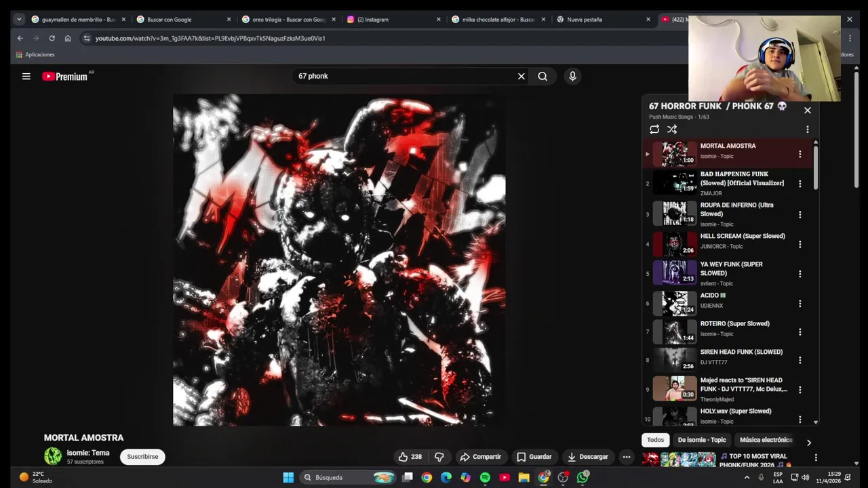Click the Compartir share button
Viewport: 868px width, 488px height.
480,457
